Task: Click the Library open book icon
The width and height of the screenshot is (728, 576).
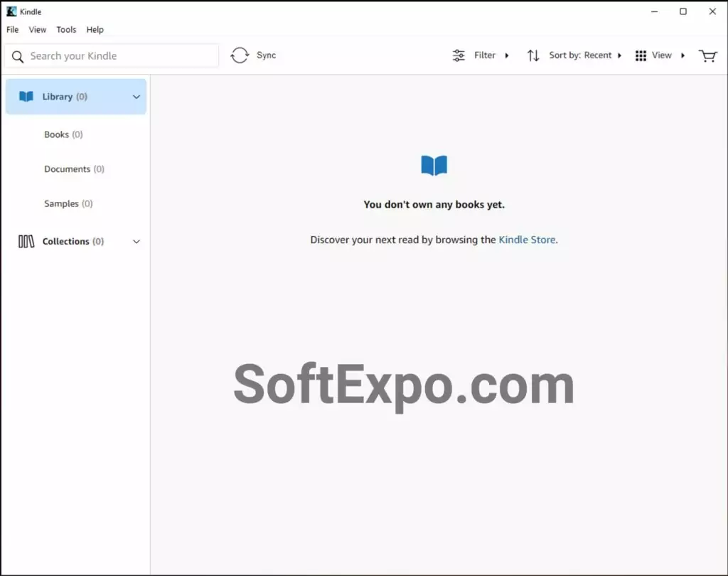Action: [x=26, y=97]
